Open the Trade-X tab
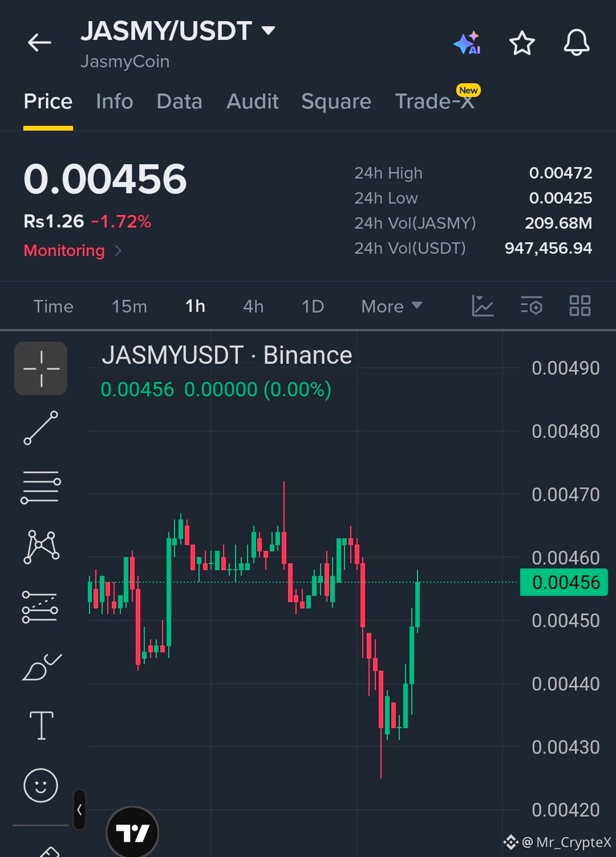This screenshot has height=857, width=616. coord(435,101)
